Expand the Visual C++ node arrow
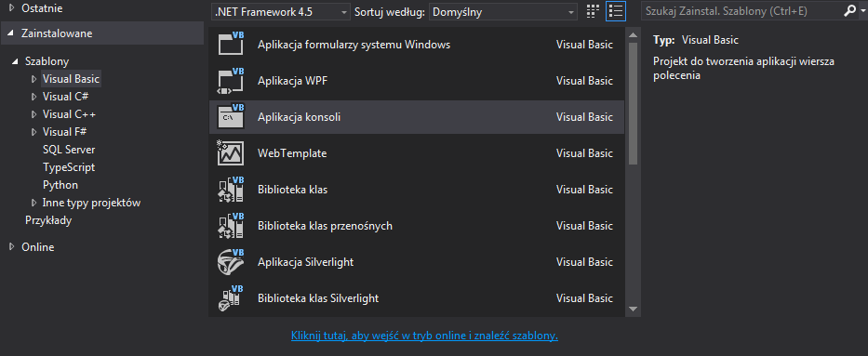This screenshot has height=356, width=868. point(33,114)
